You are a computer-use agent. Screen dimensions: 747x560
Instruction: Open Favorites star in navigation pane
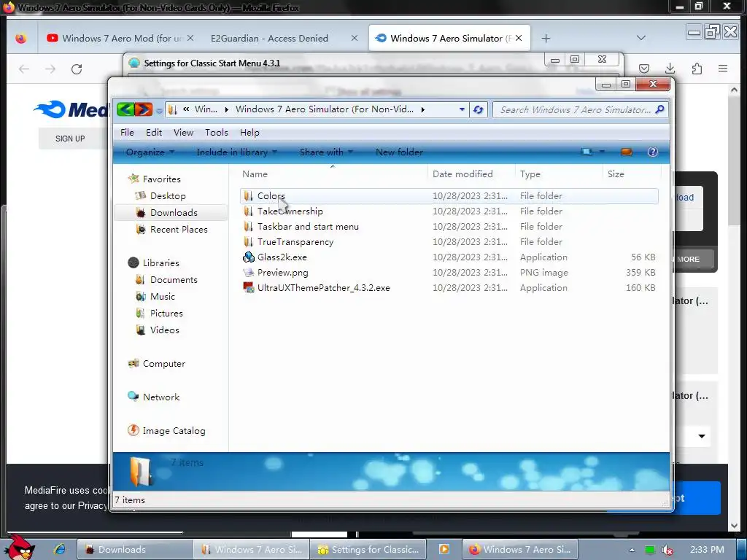(x=134, y=179)
